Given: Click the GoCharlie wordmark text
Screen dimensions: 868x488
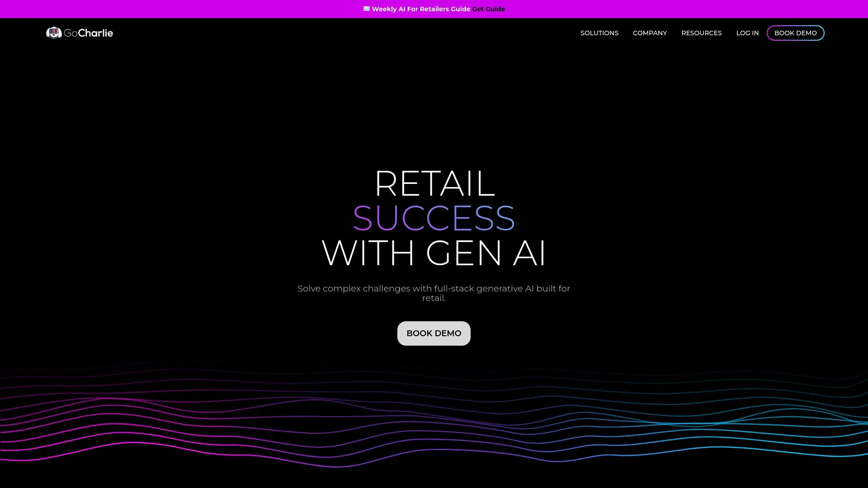Looking at the screenshot, I should (x=89, y=33).
